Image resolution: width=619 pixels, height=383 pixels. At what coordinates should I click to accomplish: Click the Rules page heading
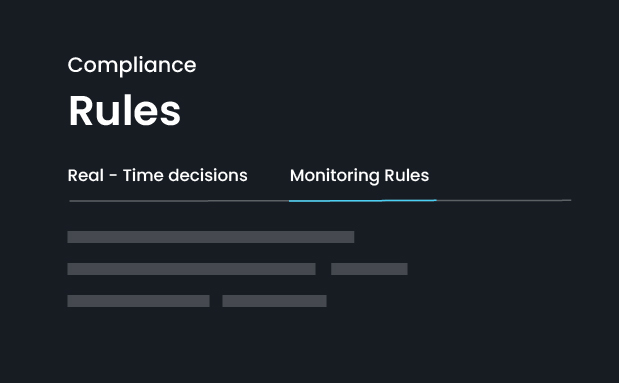tap(125, 111)
